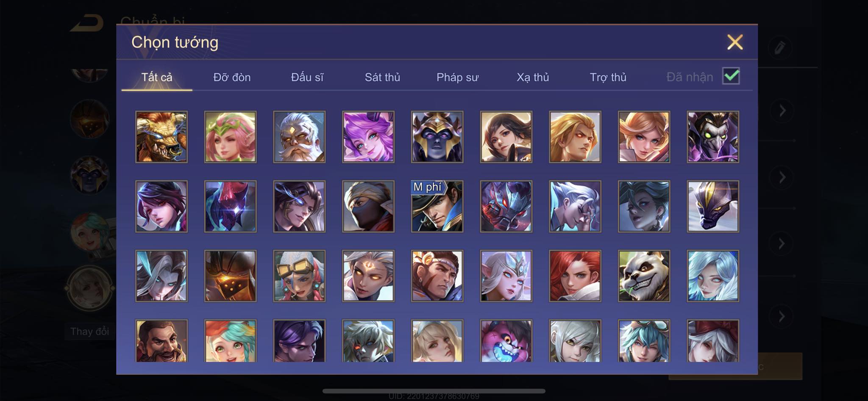Choose the panda hero portrait
The width and height of the screenshot is (868, 401).
(x=644, y=276)
